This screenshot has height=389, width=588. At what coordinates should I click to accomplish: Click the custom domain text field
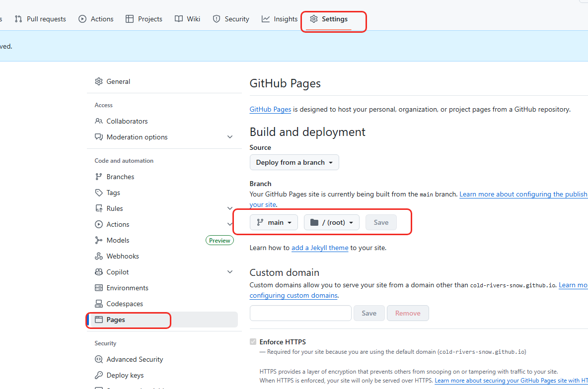tap(300, 313)
